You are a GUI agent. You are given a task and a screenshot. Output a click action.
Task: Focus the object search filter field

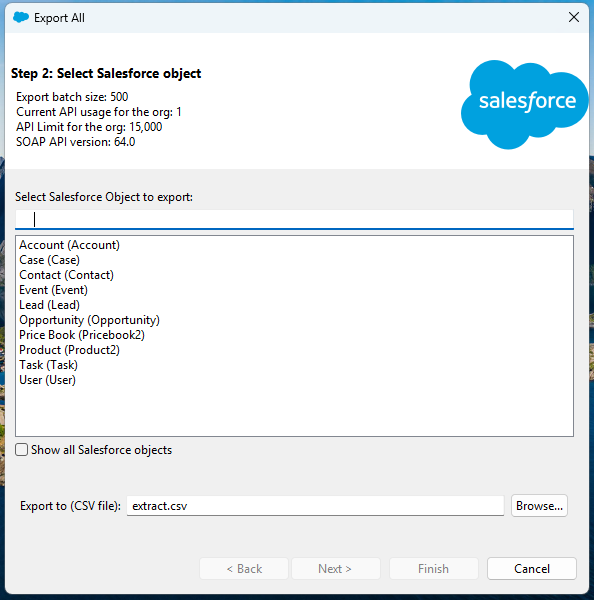(x=294, y=220)
